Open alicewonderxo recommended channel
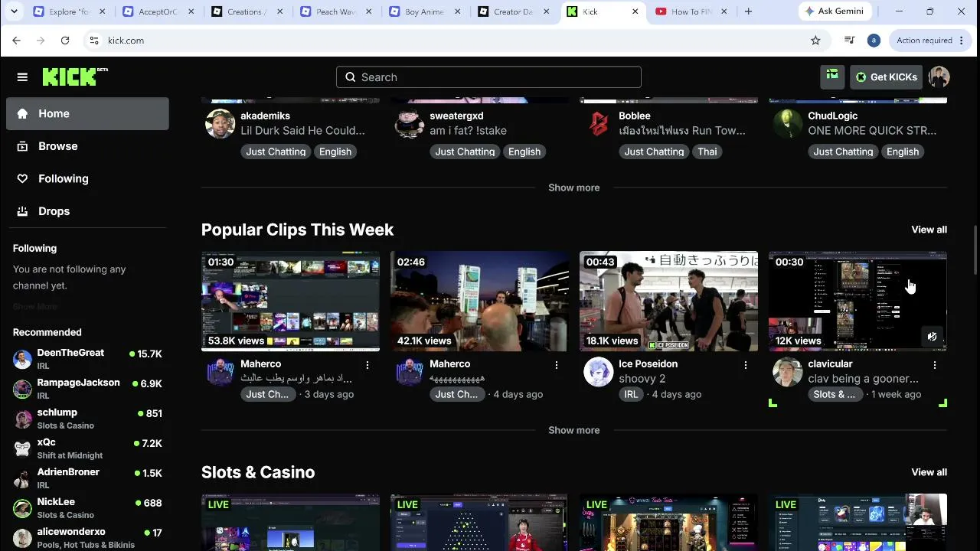The image size is (980, 551). pyautogui.click(x=87, y=538)
